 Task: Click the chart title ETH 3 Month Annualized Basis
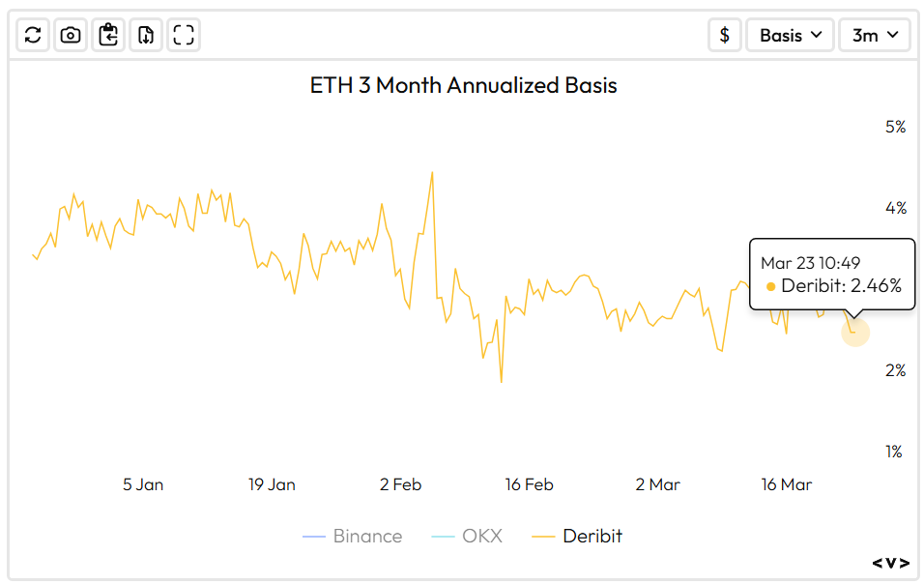pyautogui.click(x=463, y=85)
